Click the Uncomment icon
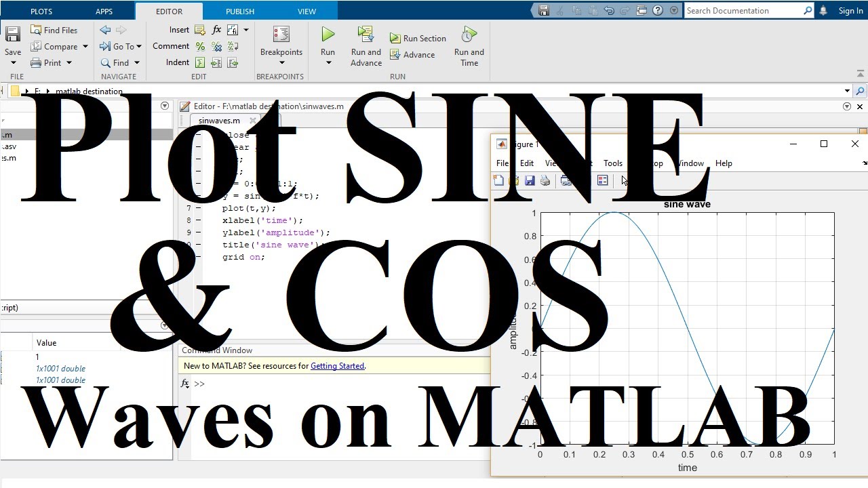Viewport: 868px width, 488px height. click(217, 47)
